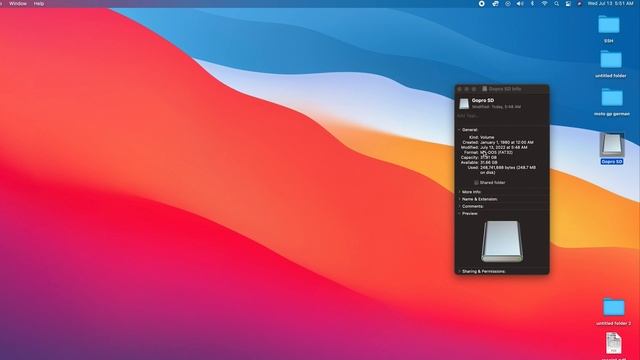Click the drive icon in Gopro SD Info header
The image size is (640, 360).
click(x=464, y=103)
